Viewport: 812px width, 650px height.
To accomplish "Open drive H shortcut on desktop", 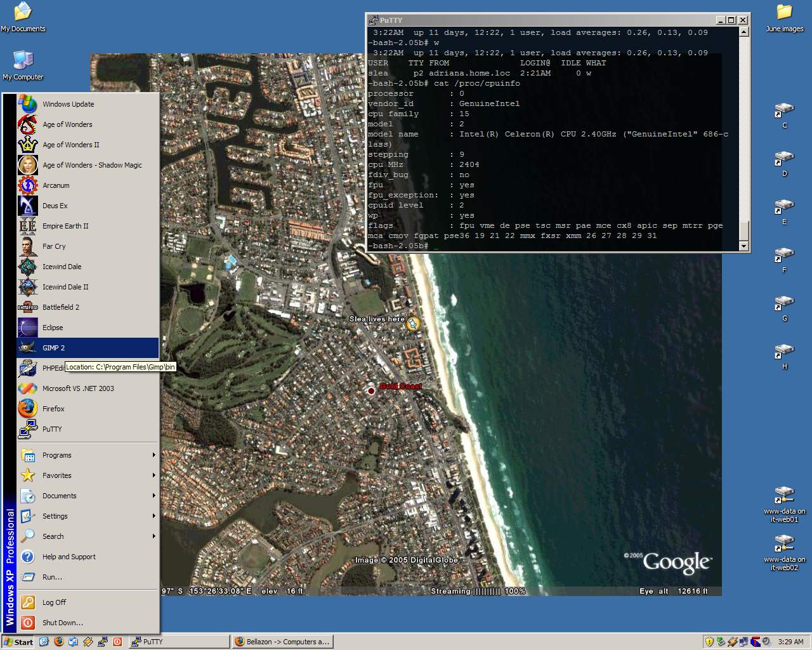I will [x=784, y=351].
